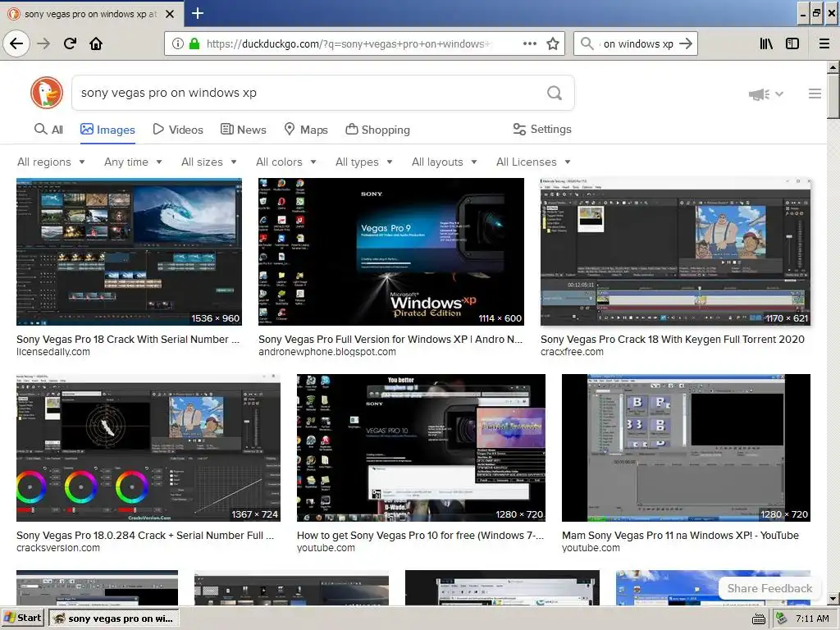Open 'Mam Sony Vegas Pro 11 na Windows XP' title
The width and height of the screenshot is (840, 630).
pyautogui.click(x=680, y=535)
